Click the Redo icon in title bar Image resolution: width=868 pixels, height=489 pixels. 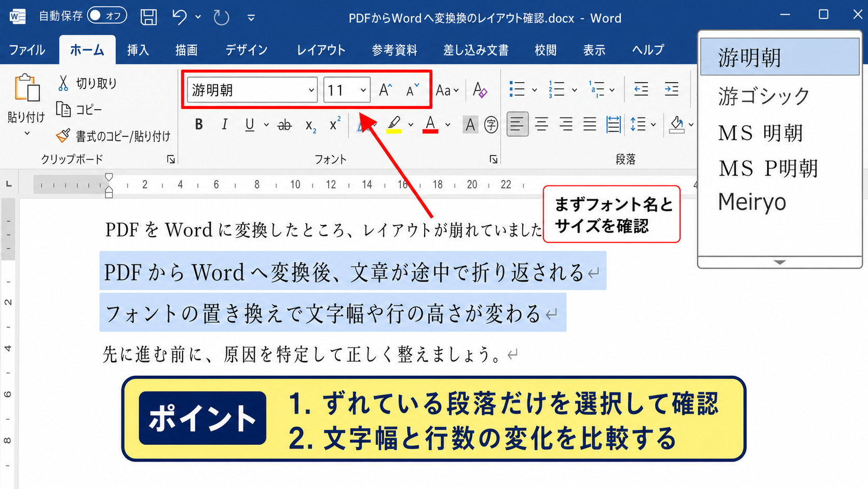click(222, 17)
